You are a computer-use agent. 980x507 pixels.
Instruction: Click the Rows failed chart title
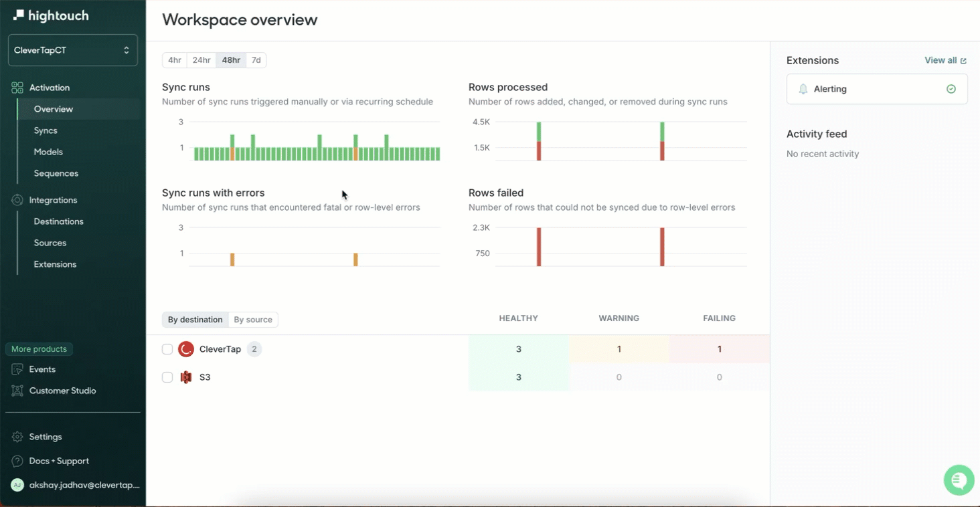(496, 193)
